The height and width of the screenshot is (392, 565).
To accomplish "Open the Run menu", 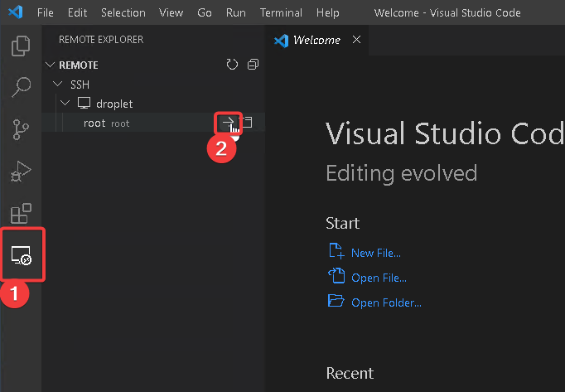I will [236, 12].
